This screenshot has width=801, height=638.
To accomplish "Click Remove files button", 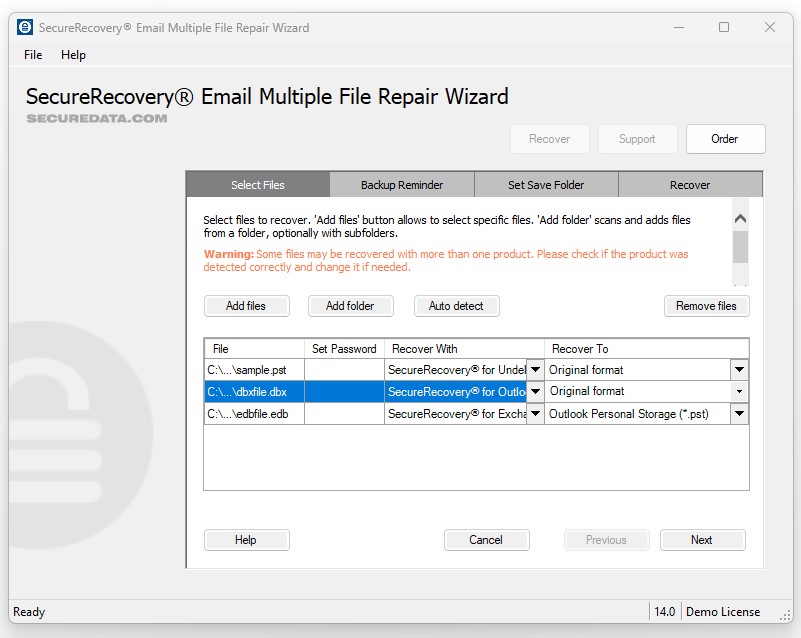I will point(706,306).
